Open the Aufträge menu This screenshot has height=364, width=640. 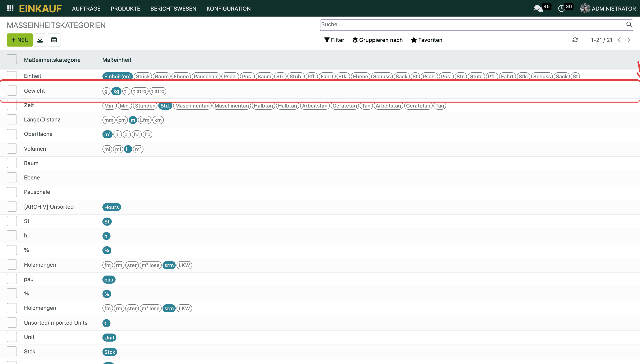pos(86,8)
